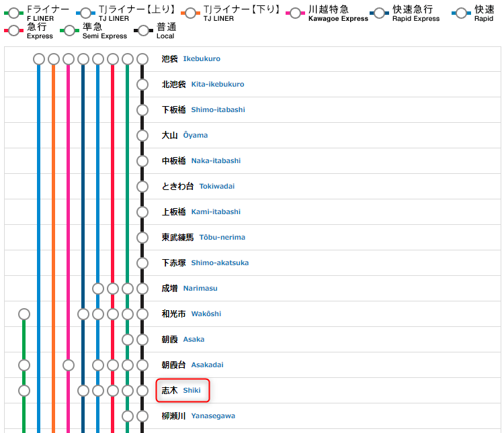Click the Local stop marker at Naka-itabashi
Viewport: 504px width, 433px height.
pos(142,161)
